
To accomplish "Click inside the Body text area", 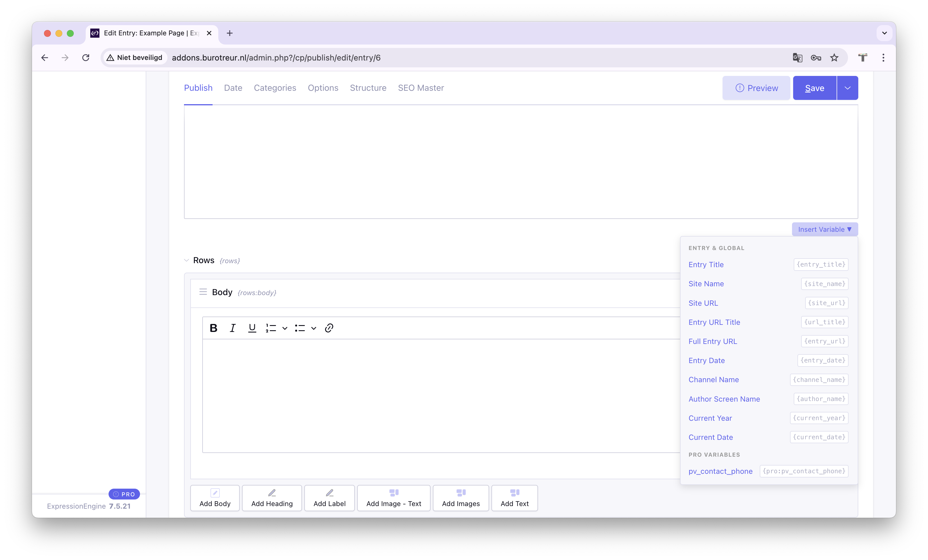I will tap(441, 395).
